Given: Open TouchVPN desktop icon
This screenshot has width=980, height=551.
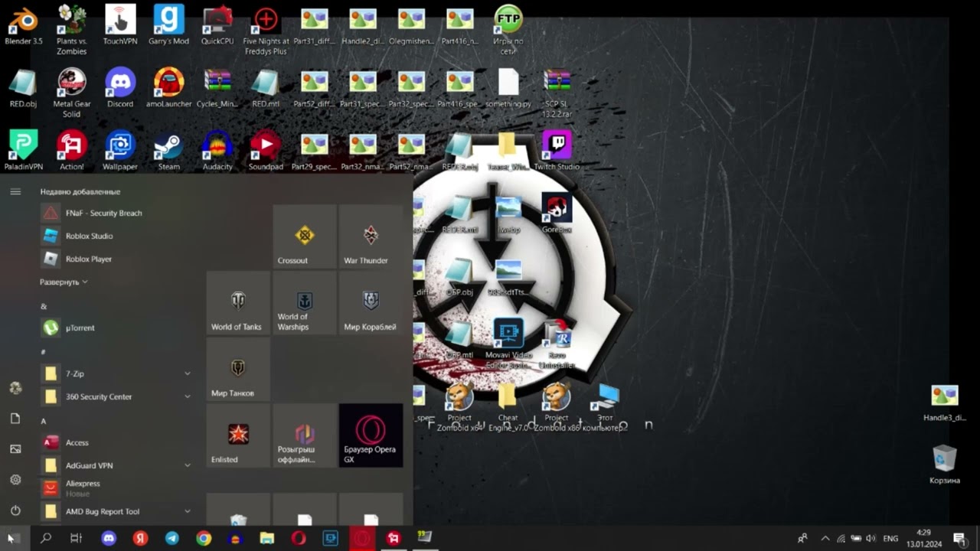Looking at the screenshot, I should pos(120,25).
